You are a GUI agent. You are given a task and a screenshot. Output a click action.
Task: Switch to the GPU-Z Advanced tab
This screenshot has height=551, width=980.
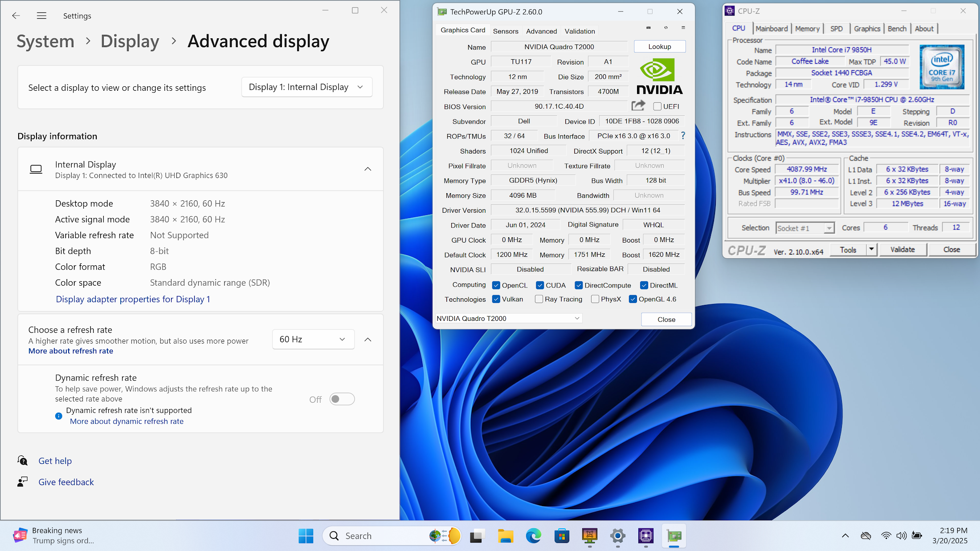(x=541, y=31)
